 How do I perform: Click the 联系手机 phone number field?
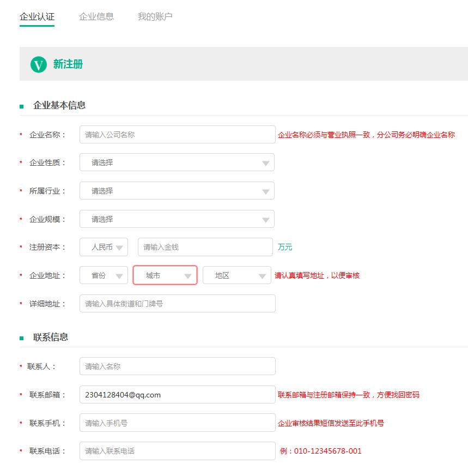[x=178, y=423]
